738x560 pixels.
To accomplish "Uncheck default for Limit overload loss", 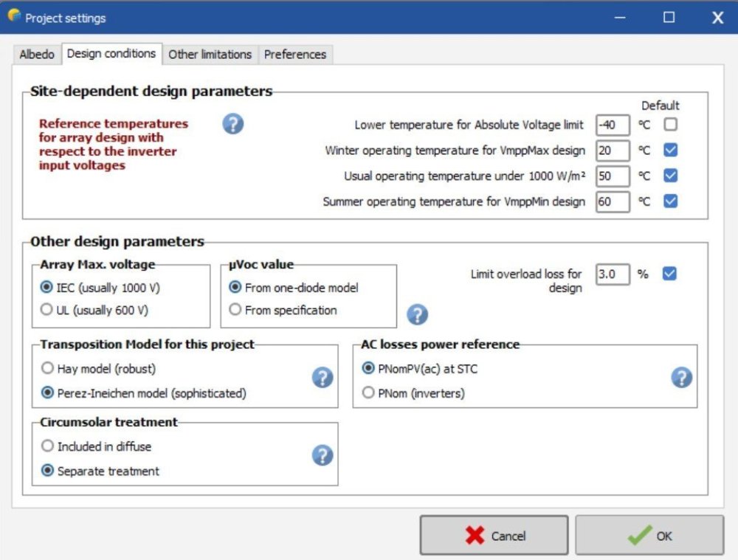I will pyautogui.click(x=669, y=274).
